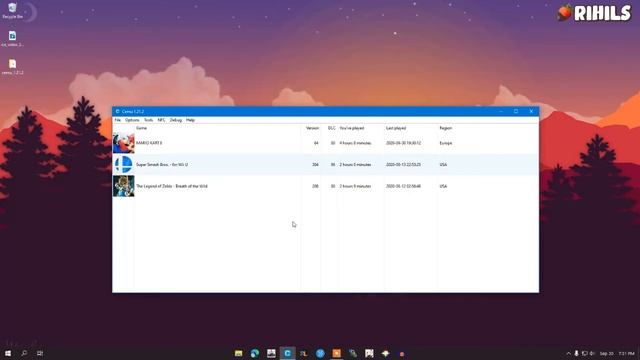Viewport: 640px width, 360px height.
Task: Open the Help menu in Cemu
Action: point(190,120)
